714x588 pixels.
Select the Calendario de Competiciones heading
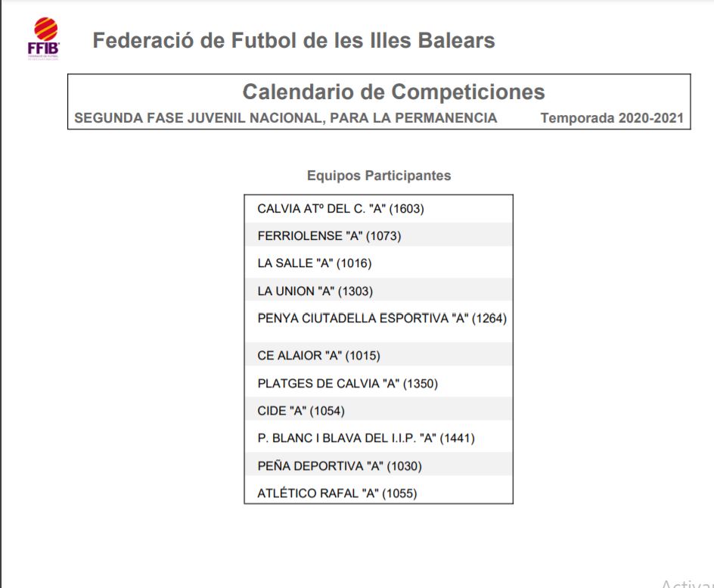pos(393,92)
